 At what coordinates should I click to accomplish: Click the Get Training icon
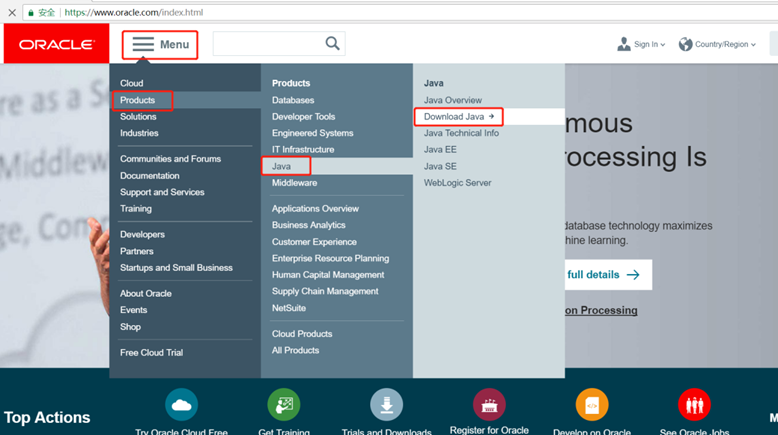tap(284, 405)
